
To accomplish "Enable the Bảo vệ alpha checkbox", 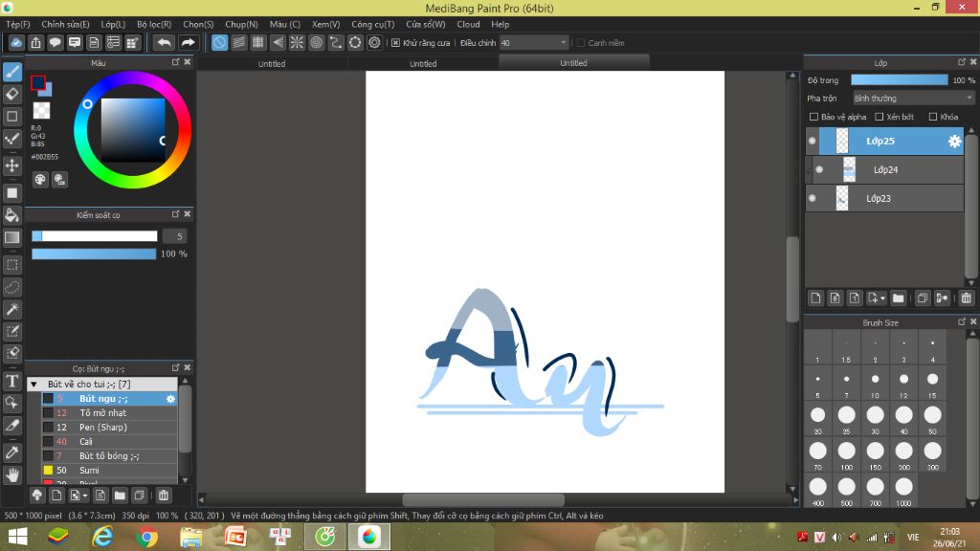I will [x=814, y=117].
